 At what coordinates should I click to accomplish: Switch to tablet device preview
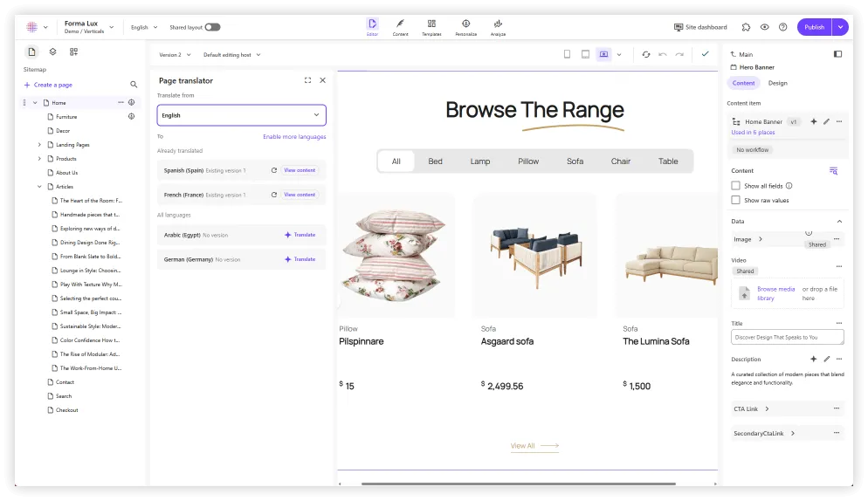coord(585,54)
